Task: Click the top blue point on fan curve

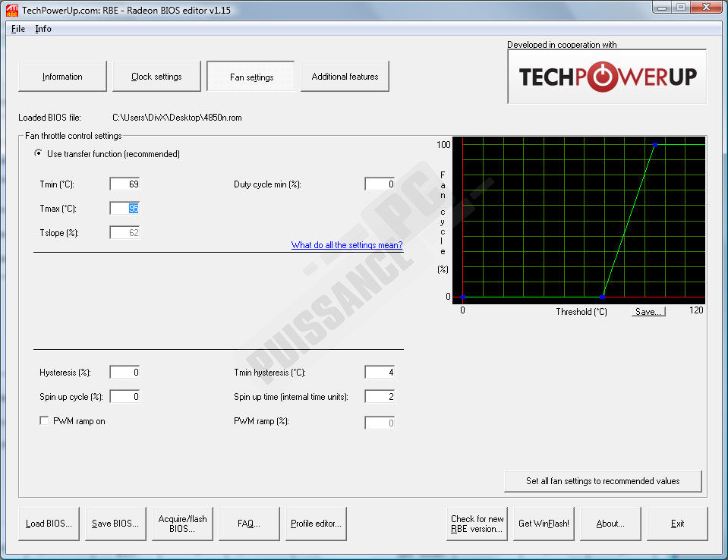Action: click(655, 144)
